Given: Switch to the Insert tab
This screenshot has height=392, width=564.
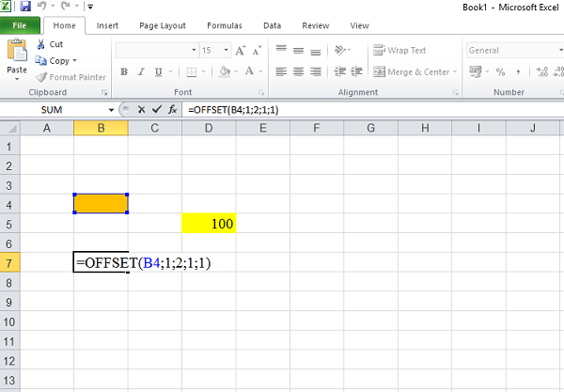Looking at the screenshot, I should click(x=107, y=25).
